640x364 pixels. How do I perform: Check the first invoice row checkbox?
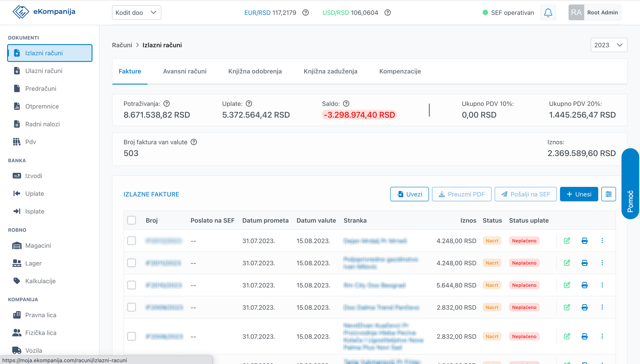[x=132, y=241]
